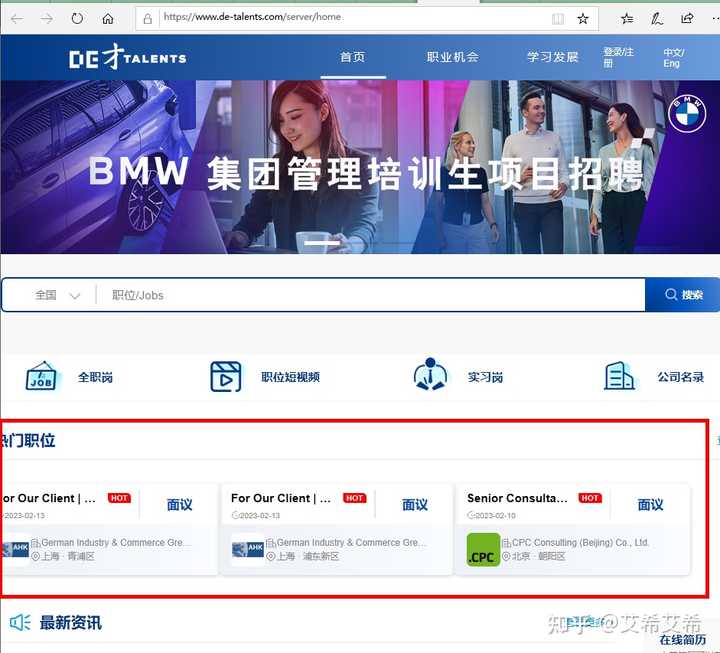The width and height of the screenshot is (720, 653).
Task: Click the browser forward arrow
Action: pos(46,19)
